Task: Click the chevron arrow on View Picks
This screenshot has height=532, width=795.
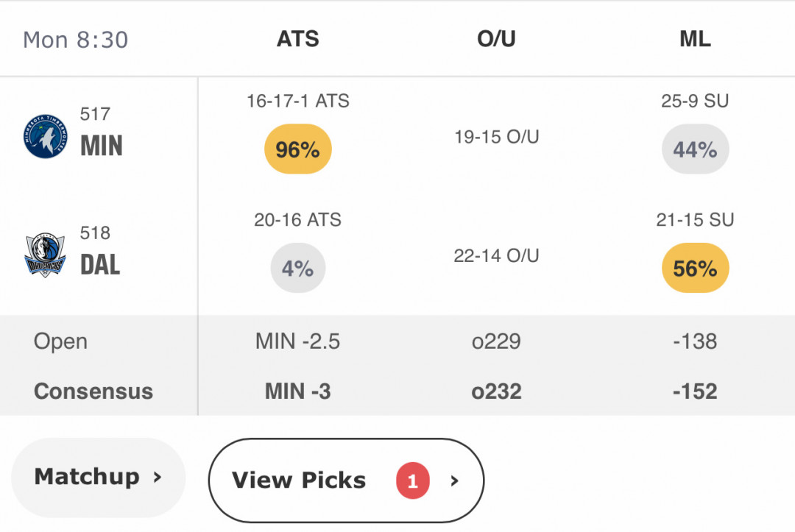Action: (x=454, y=480)
